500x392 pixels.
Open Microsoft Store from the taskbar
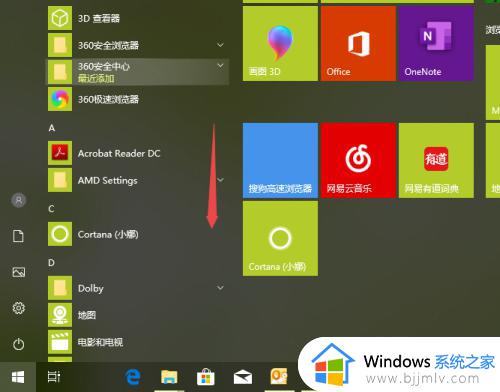click(206, 377)
